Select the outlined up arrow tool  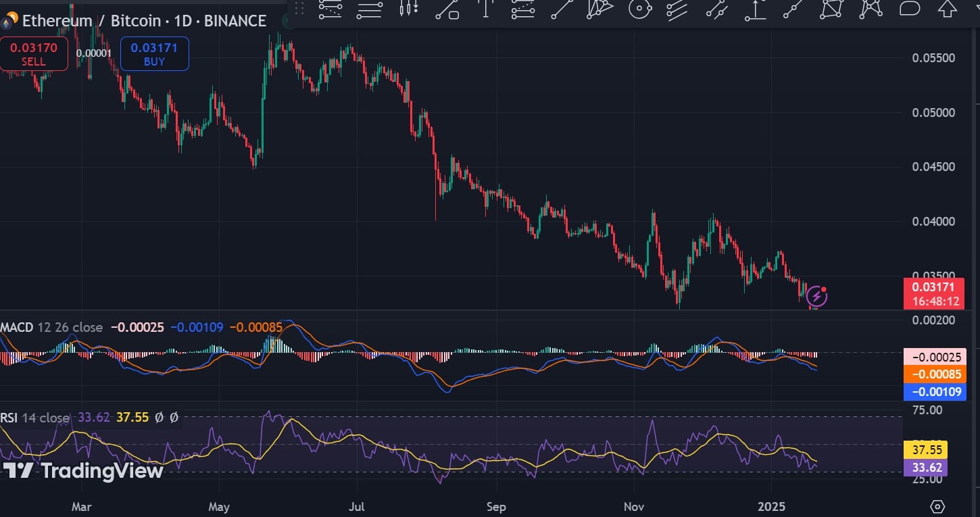pos(948,9)
